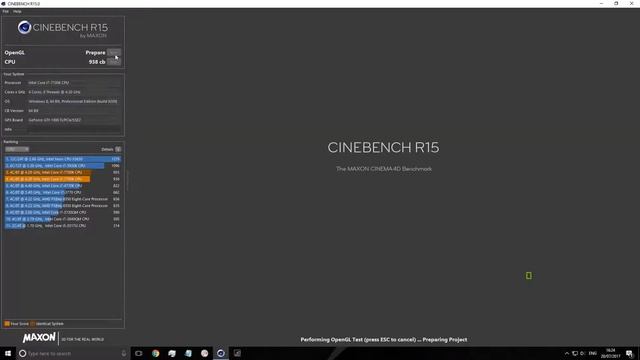Click the ENG language indicator
Screen dimensions: 640x360
593,353
